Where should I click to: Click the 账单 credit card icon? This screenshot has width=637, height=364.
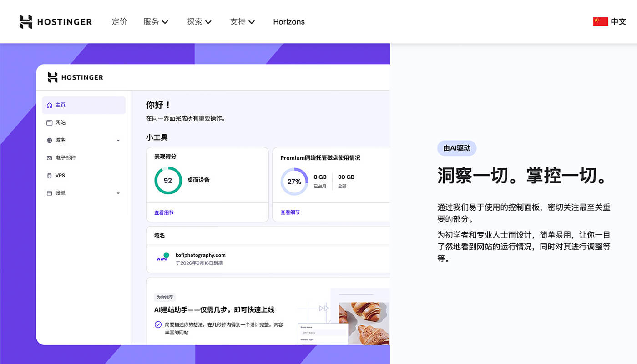click(50, 193)
